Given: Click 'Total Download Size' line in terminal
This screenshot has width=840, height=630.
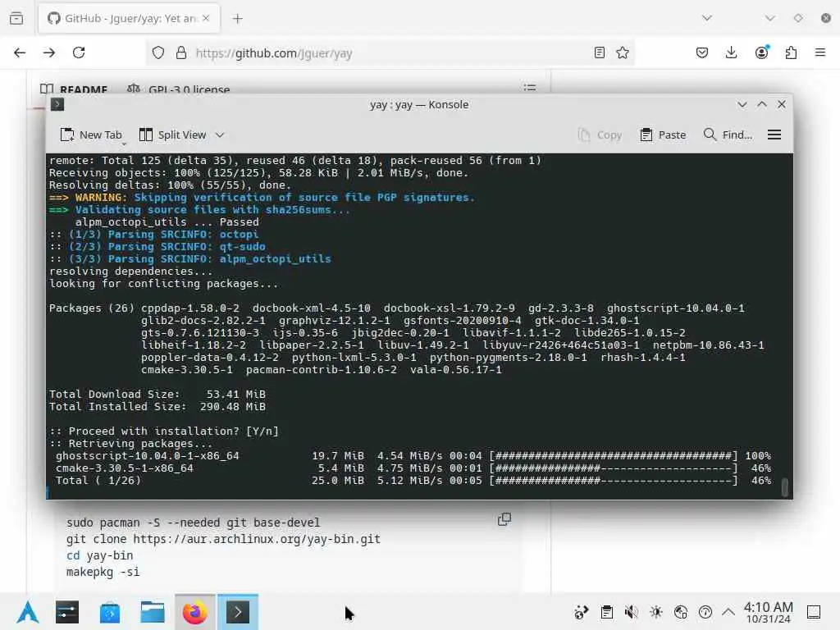Looking at the screenshot, I should [157, 395].
